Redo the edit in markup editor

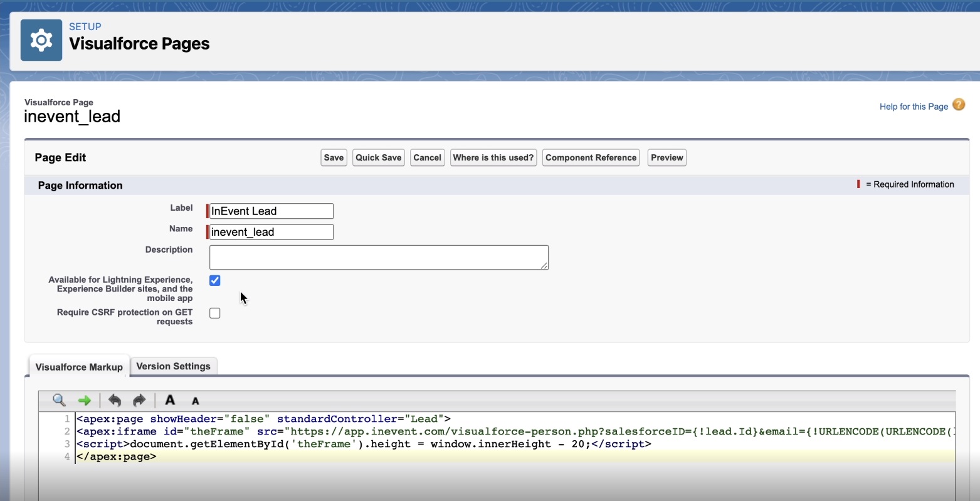[139, 400]
